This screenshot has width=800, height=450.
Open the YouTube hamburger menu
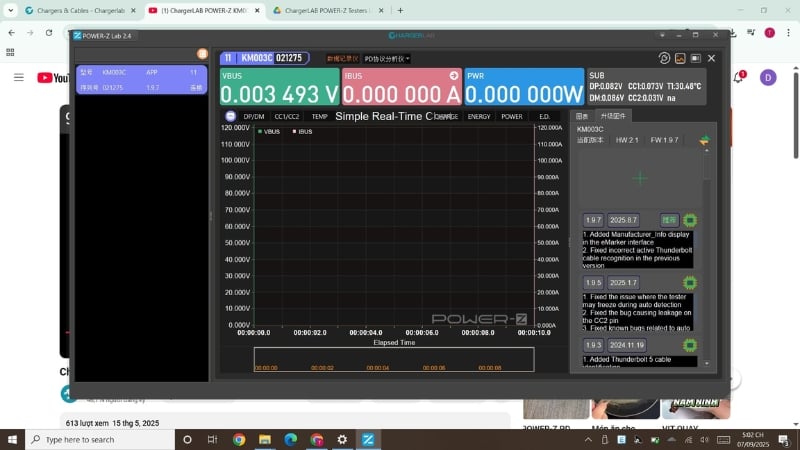click(x=18, y=78)
